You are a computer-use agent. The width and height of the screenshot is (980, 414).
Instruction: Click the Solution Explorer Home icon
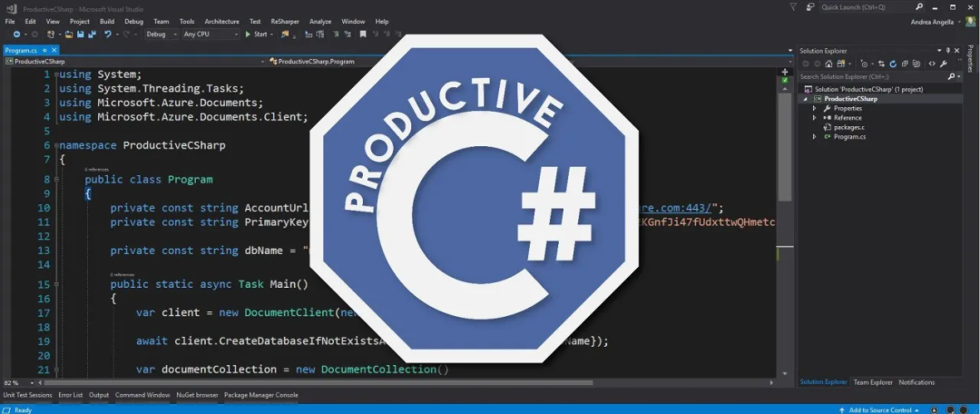pyautogui.click(x=828, y=64)
